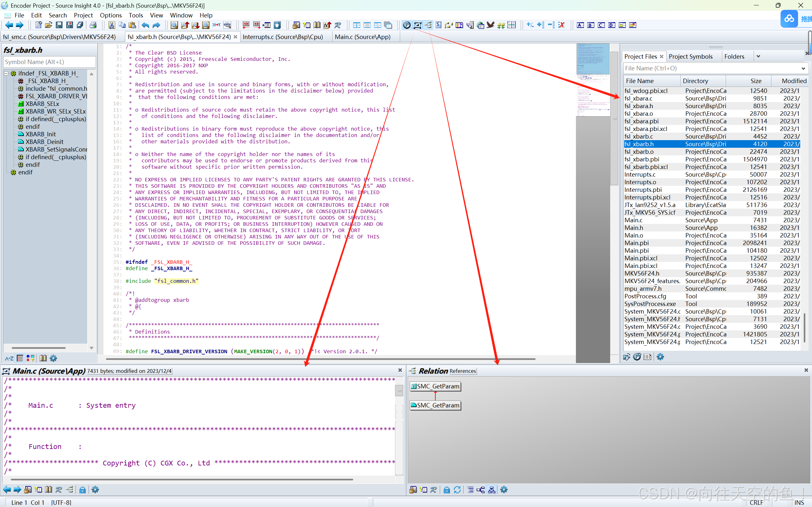Click the Jump To Definition hand icon

296,25
